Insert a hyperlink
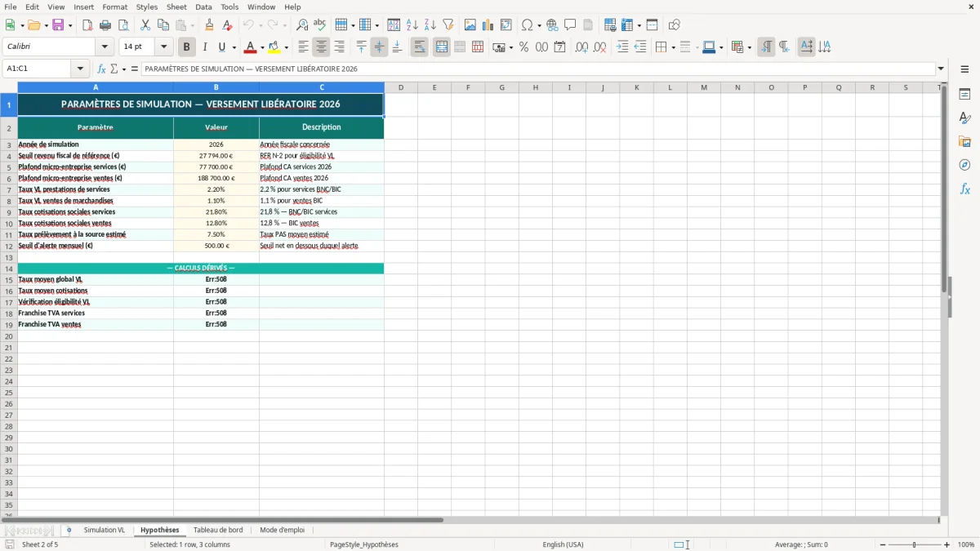Screen dimensions: 980x551 [553, 25]
